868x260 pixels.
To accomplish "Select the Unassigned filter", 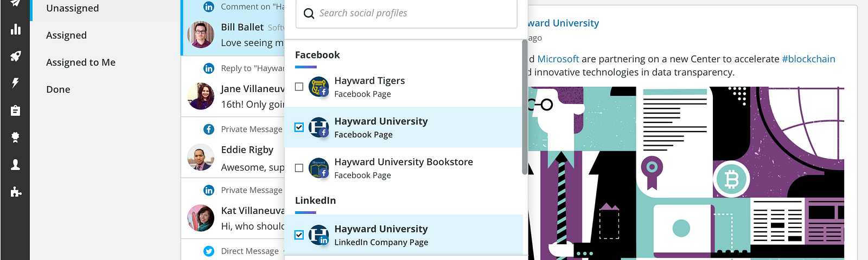I will coord(106,8).
